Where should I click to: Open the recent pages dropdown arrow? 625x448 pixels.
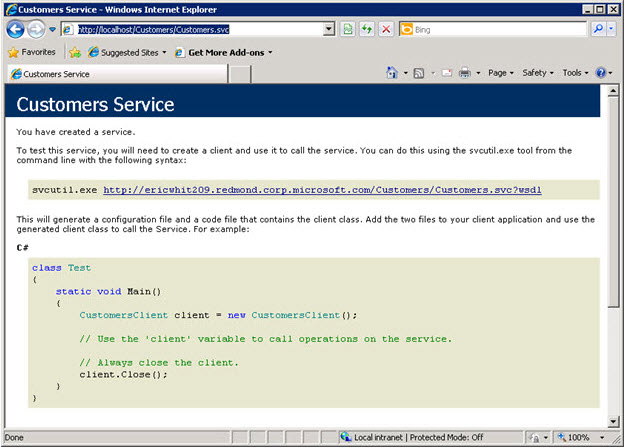52,29
